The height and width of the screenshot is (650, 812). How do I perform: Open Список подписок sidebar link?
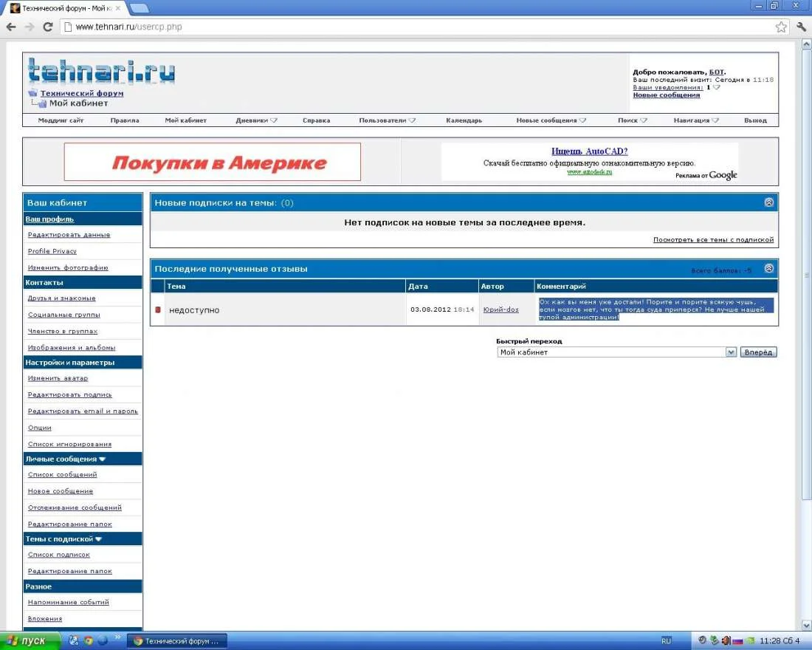[59, 555]
